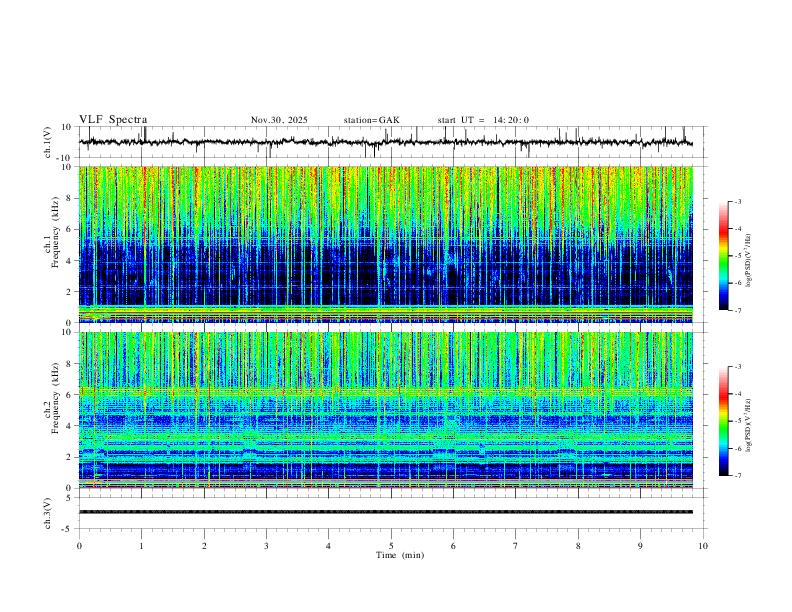This screenshot has width=792, height=612.
Task: Click the time axis tick label "9"
Action: point(640,546)
